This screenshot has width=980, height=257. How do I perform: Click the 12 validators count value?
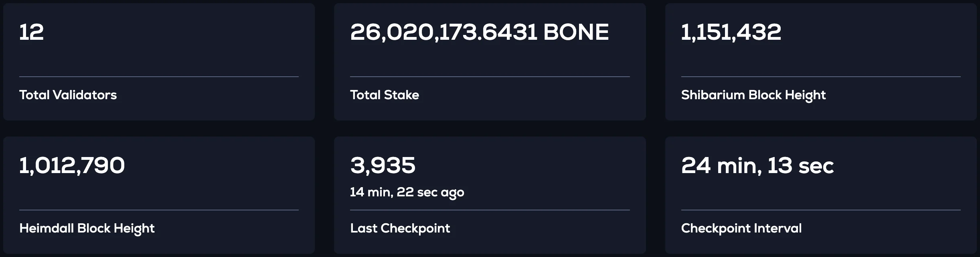31,32
